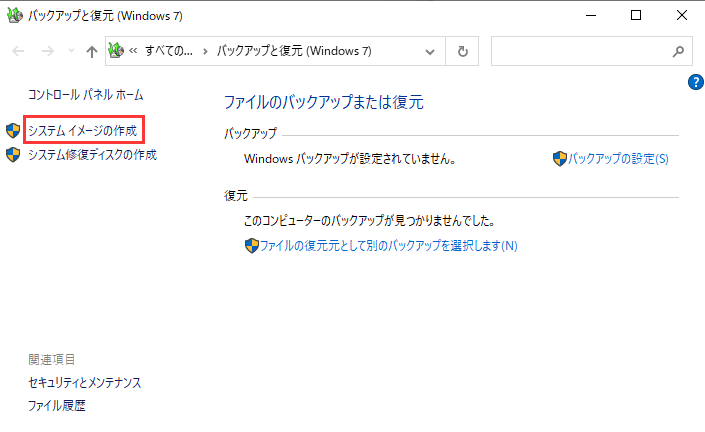Click Windows バックアップが設定されていません。 text
The image size is (705, 432).
tap(351, 159)
